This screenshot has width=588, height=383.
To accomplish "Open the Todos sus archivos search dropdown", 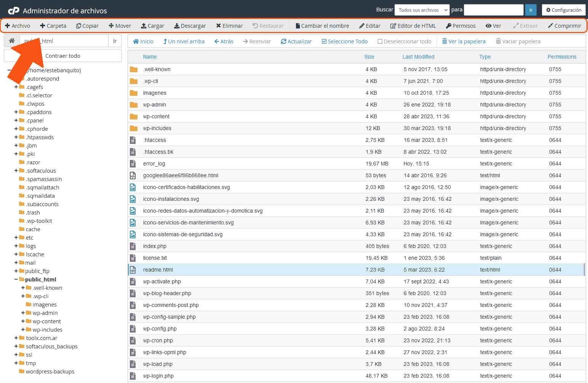I will click(x=423, y=10).
